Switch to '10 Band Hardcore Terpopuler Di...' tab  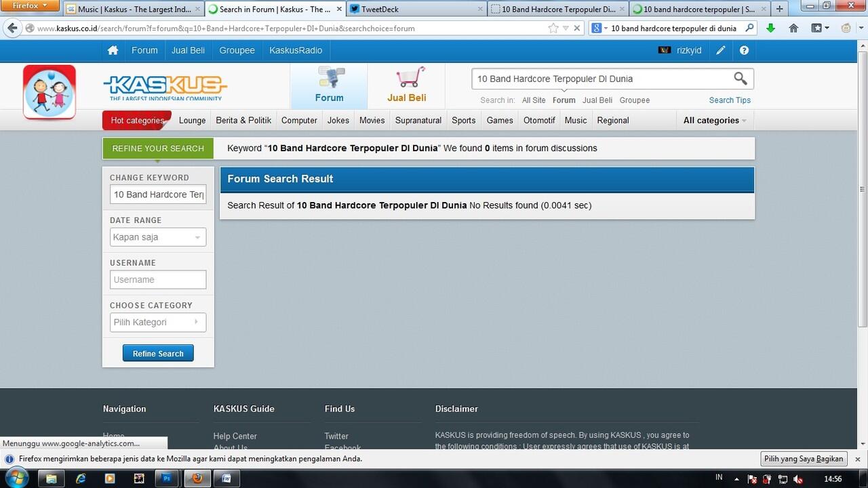558,9
